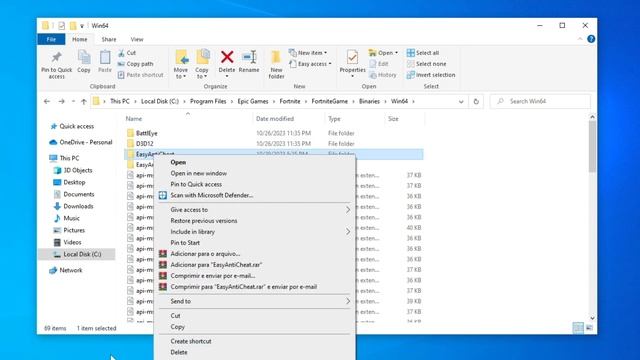Click Program Files in the breadcrumb path
Viewport: 640px width, 360px height.
click(x=208, y=101)
